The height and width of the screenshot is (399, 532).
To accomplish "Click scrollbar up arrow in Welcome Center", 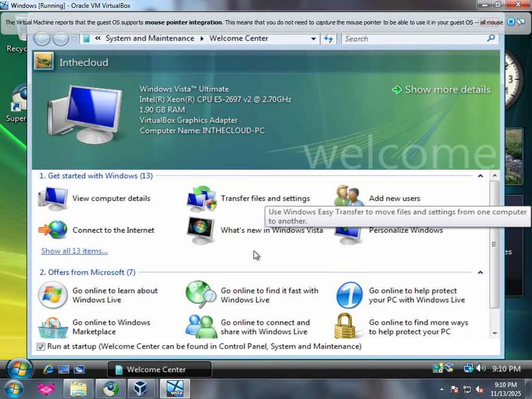I will [495, 176].
